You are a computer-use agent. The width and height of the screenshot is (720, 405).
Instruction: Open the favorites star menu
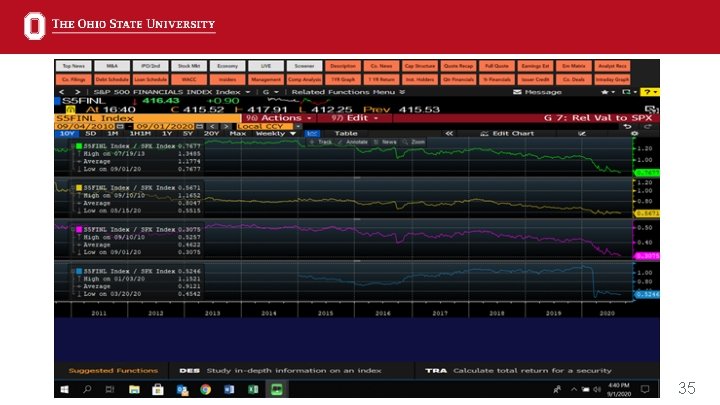tap(607, 92)
